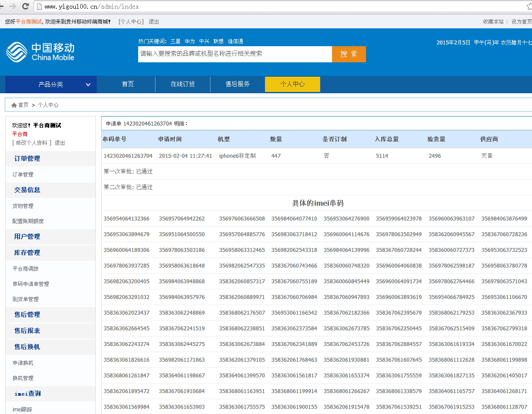Click the 串码单号 column header
This screenshot has width=532, height=414.
click(115, 139)
